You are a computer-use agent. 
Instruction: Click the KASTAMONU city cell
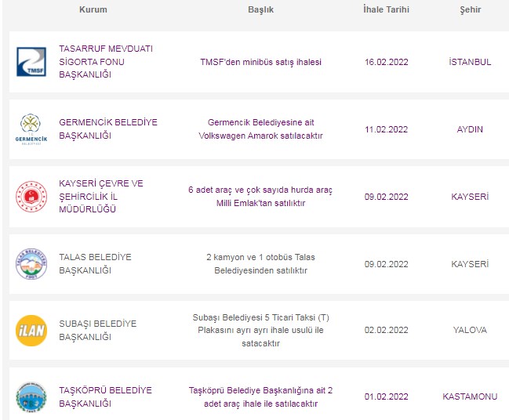click(470, 396)
